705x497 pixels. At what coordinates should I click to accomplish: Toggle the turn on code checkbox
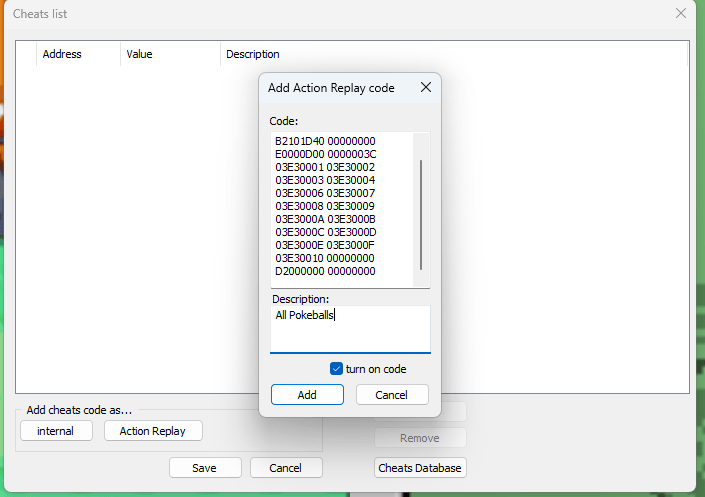coord(337,369)
